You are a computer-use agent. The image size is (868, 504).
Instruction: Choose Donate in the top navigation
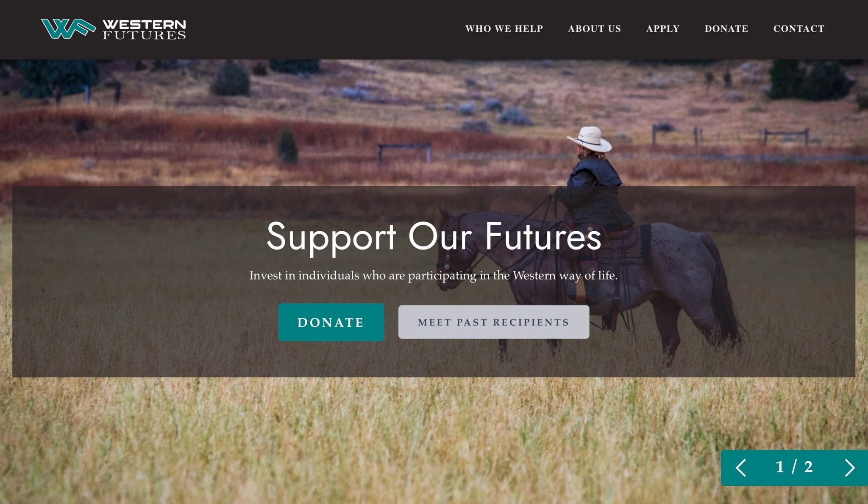click(726, 29)
